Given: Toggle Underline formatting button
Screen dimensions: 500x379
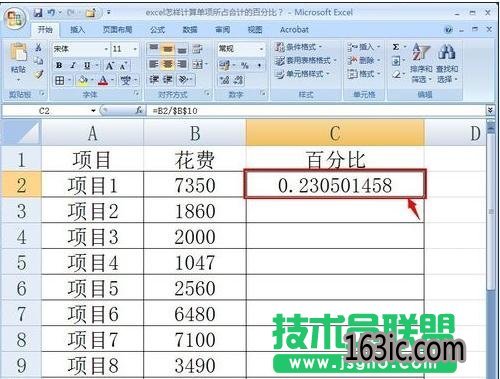Looking at the screenshot, I should click(x=87, y=65).
